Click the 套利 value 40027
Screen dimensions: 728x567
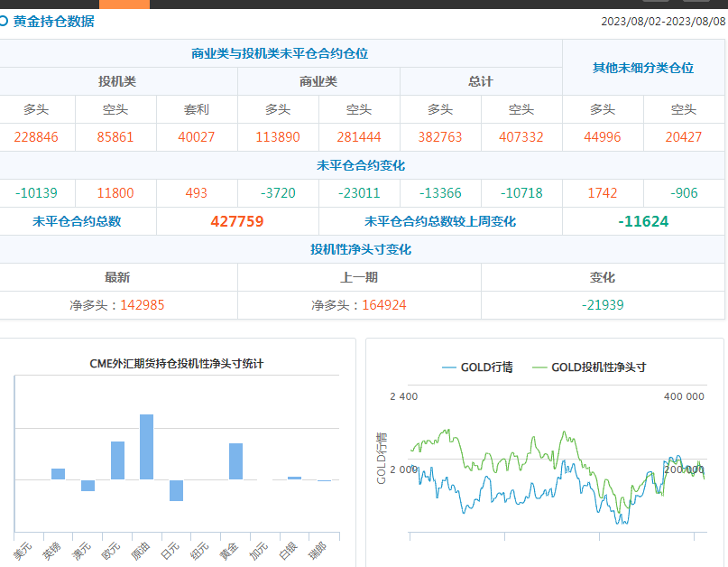(x=197, y=137)
